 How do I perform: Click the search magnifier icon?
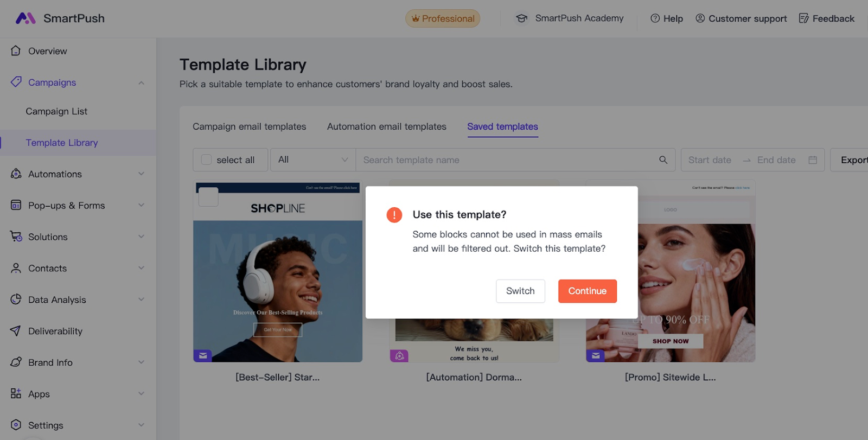(663, 160)
